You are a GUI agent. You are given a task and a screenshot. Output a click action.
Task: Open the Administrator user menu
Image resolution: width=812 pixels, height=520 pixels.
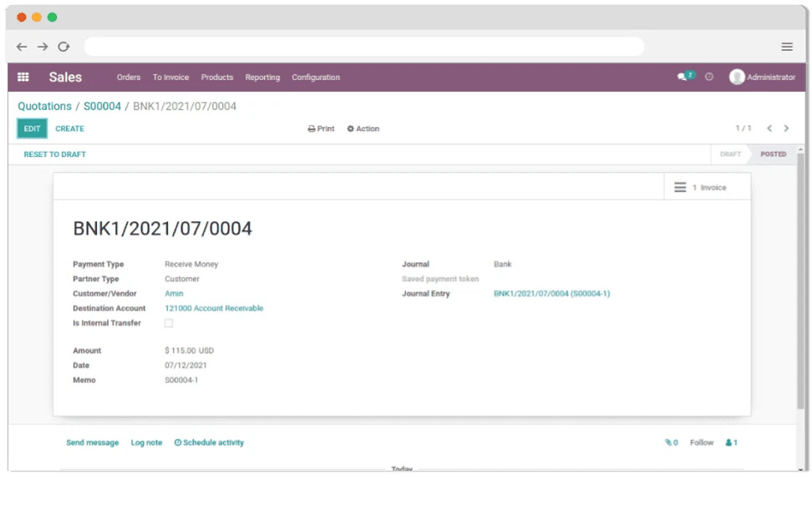click(x=762, y=77)
